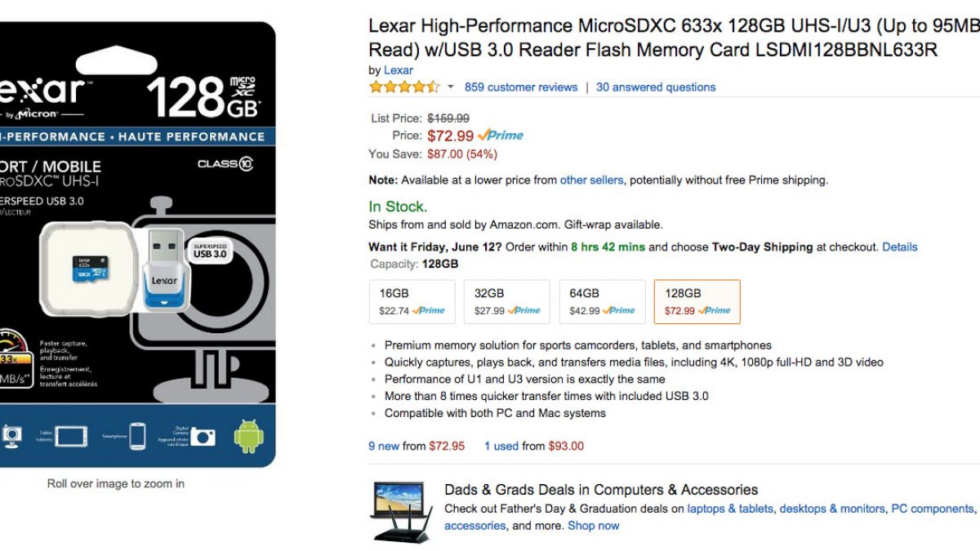
Task: Click the Android robot icon on packaging
Action: click(248, 436)
